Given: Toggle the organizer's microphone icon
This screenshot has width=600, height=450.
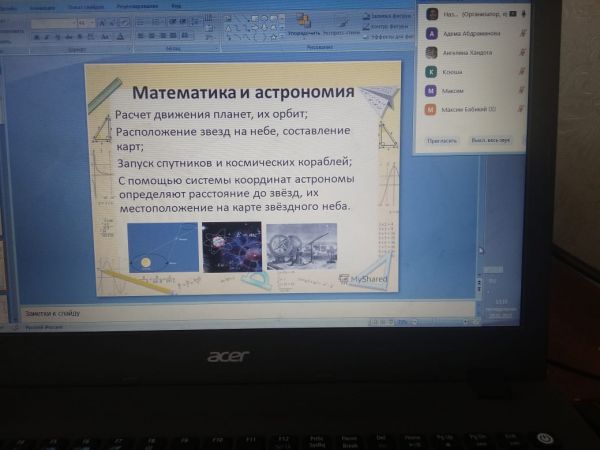Looking at the screenshot, I should (x=524, y=13).
